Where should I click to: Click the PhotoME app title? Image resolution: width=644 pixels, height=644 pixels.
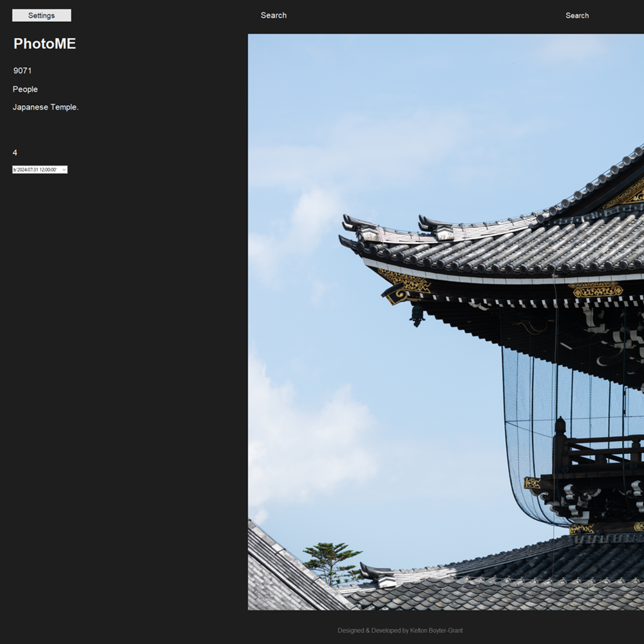click(44, 44)
